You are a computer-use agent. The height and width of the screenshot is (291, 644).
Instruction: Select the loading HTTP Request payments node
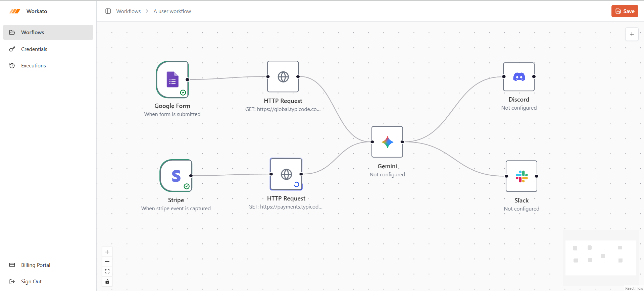tap(286, 174)
